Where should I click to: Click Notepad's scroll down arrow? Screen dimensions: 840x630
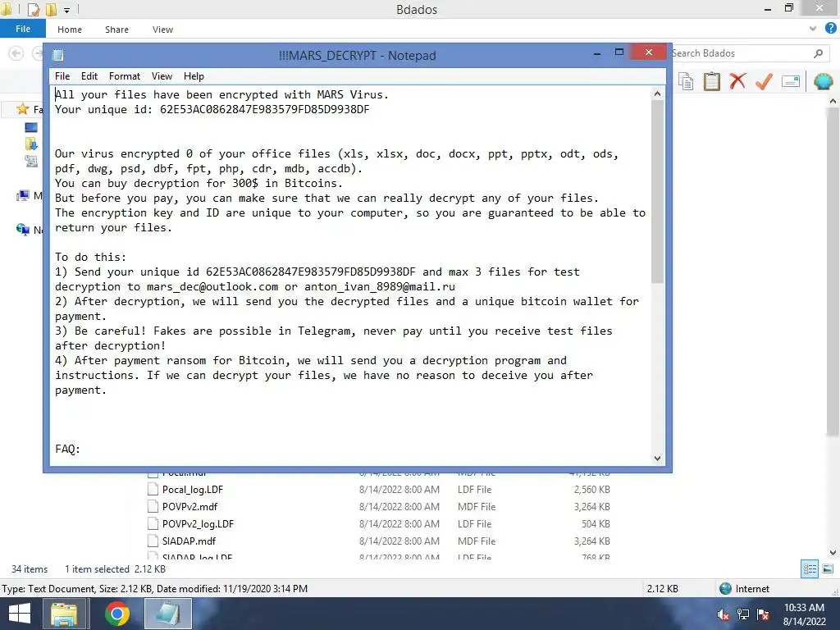[x=657, y=459]
